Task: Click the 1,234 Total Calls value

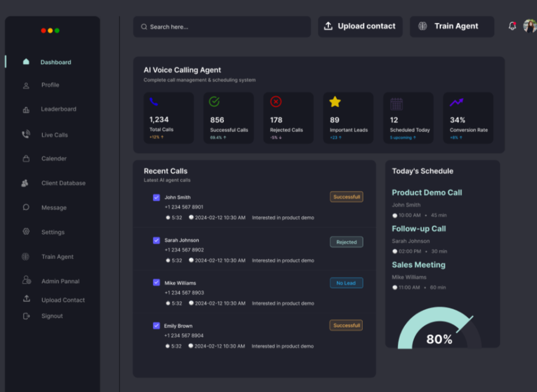Action: click(x=159, y=120)
